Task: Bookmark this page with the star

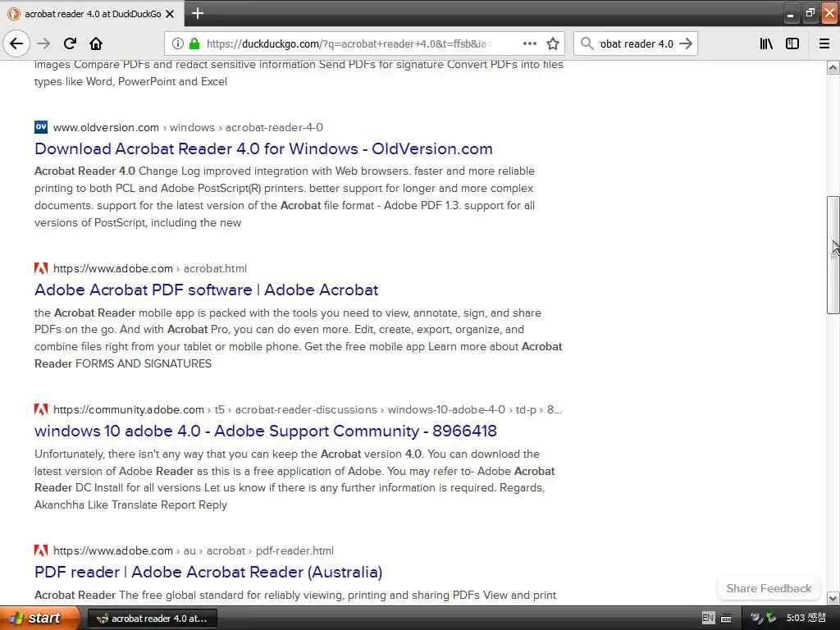Action: [x=553, y=43]
